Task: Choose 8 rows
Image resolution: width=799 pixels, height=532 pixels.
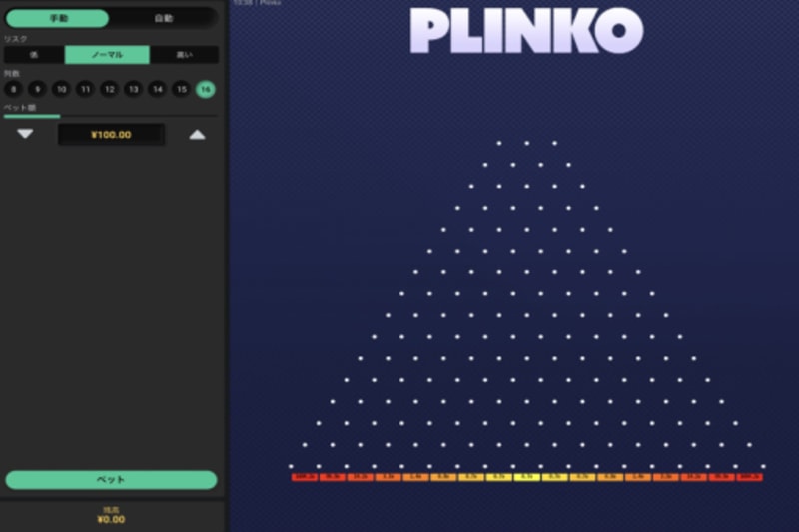Action: pyautogui.click(x=13, y=89)
